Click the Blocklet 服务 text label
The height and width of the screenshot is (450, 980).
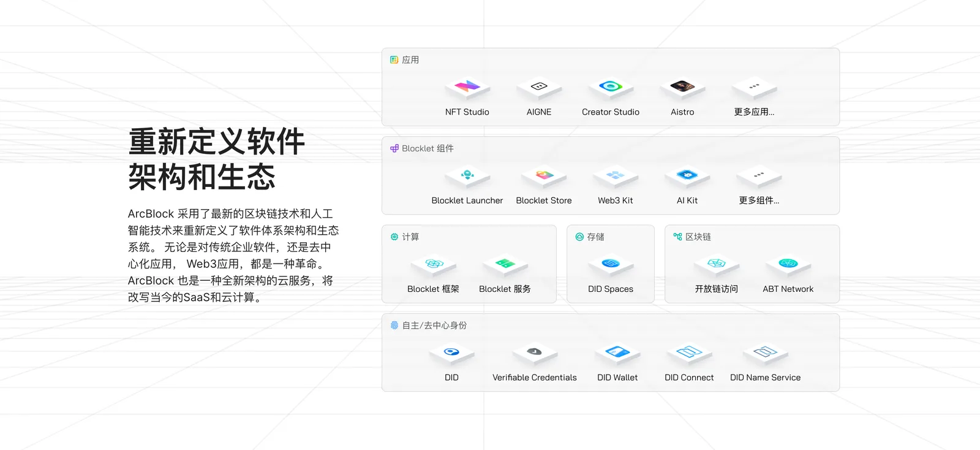coord(505,289)
